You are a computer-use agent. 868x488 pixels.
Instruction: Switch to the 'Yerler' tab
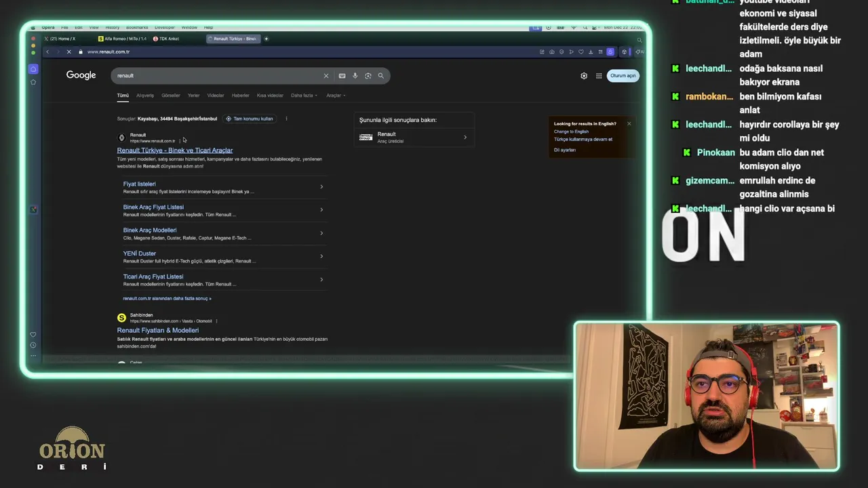point(193,96)
